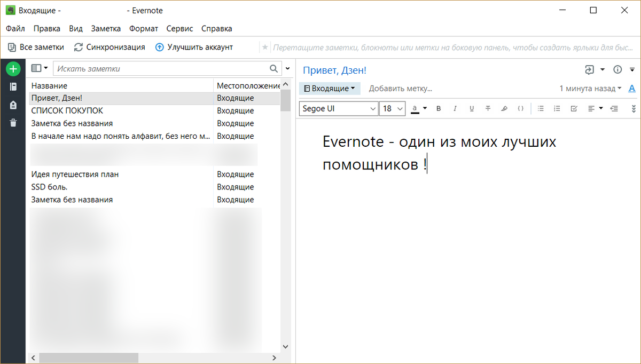
Task: Expand alignment options dropdown arrow
Action: (601, 108)
